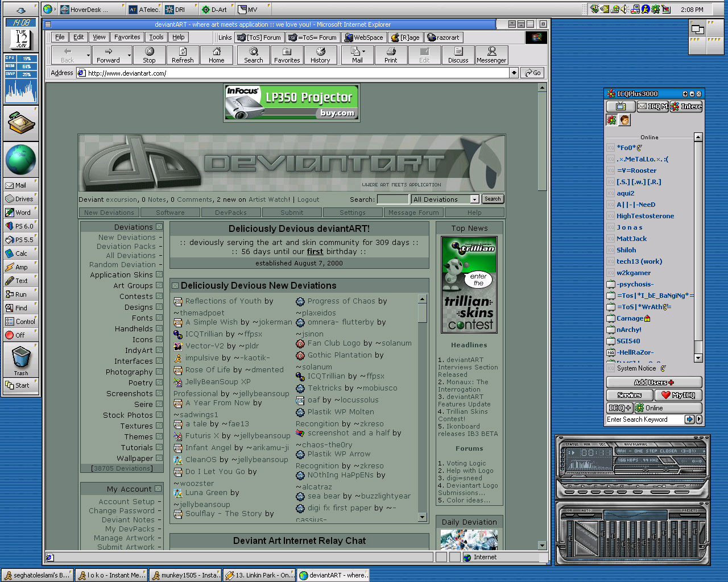Open the Random Deviation link
This screenshot has height=582, width=728.
click(x=122, y=265)
